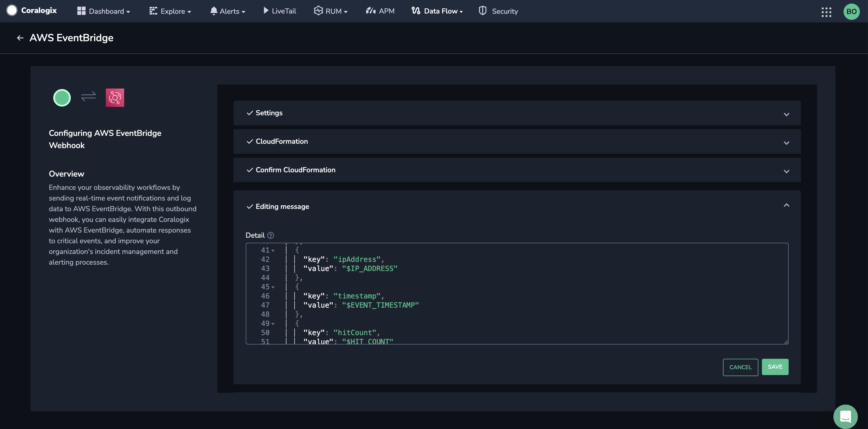Fold code block at line 49
868x429 pixels.
point(273,324)
